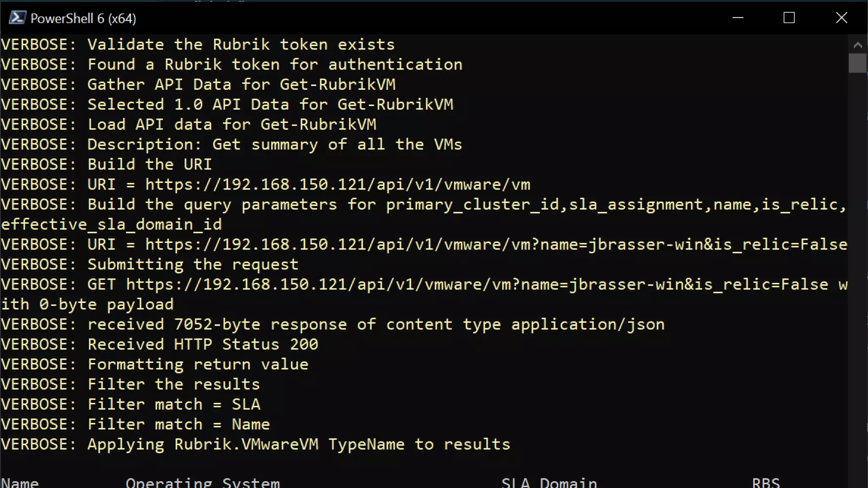Screen dimensions: 868x488
Task: Click the RBS column header
Action: tap(766, 482)
